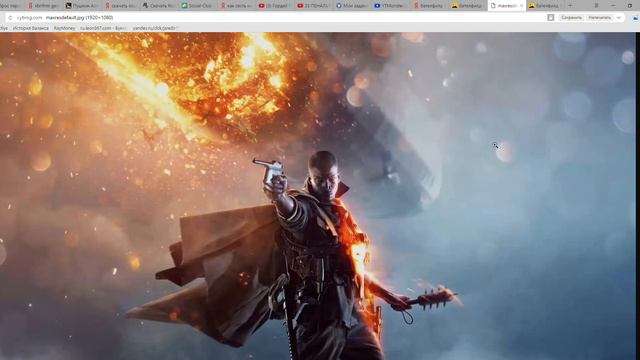This screenshot has height=360, width=640.
Task: Switch to the Скачать tab with person icon
Action: pyautogui.click(x=158, y=6)
